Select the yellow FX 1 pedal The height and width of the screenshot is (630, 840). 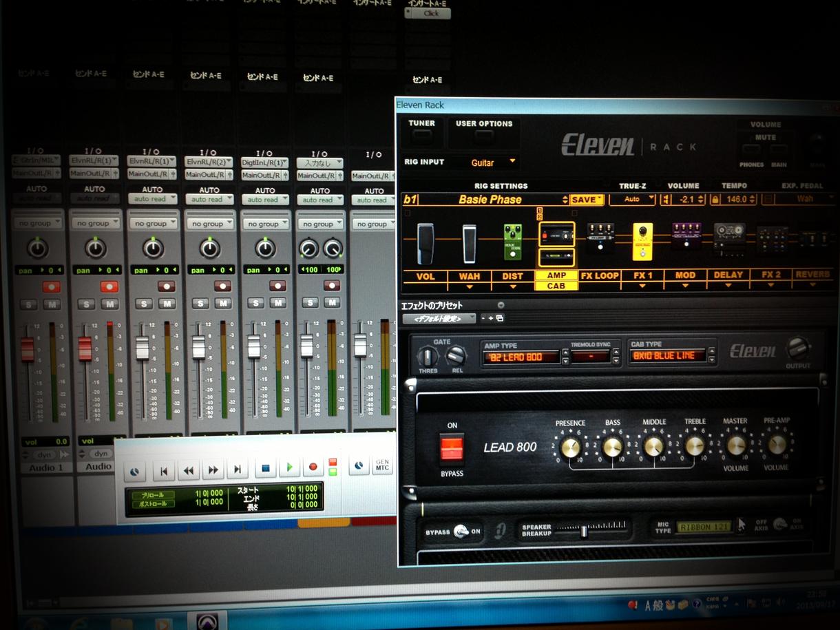pyautogui.click(x=642, y=241)
